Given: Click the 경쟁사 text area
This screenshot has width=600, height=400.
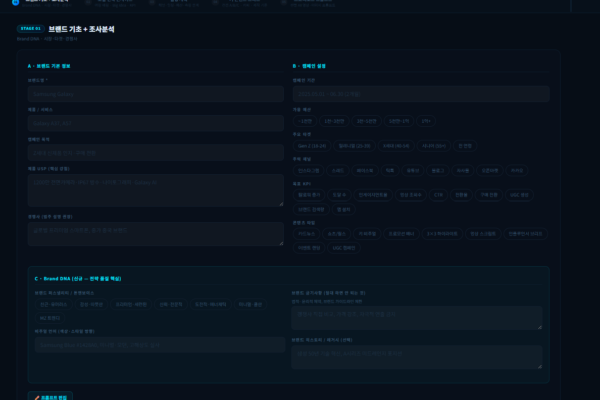Looking at the screenshot, I should tap(156, 234).
